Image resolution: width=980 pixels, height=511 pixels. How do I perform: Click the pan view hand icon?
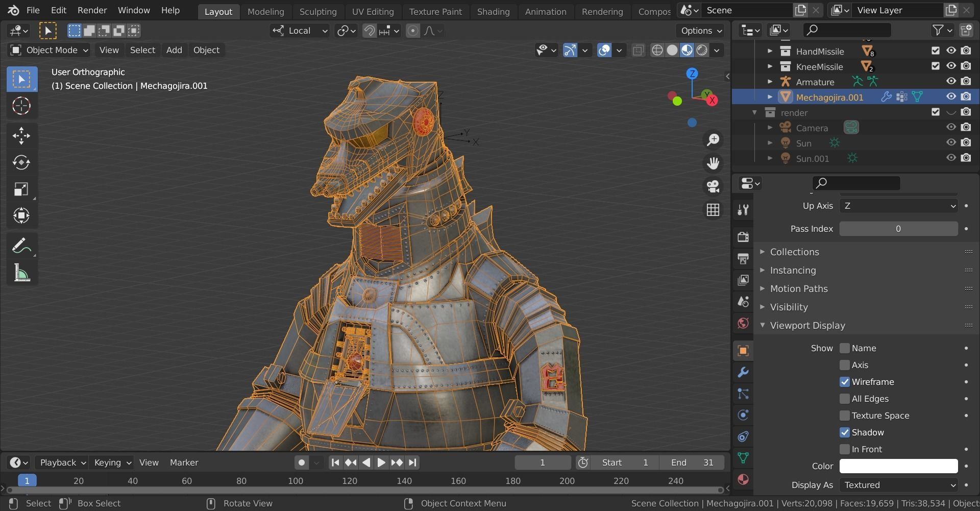(x=713, y=163)
